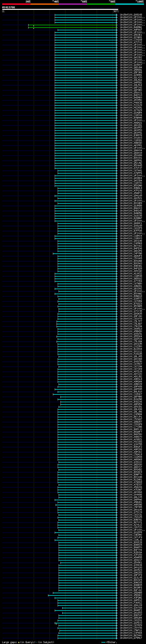Click the orange ~40% identity legend segment
The width and height of the screenshot is (146, 644).
[x=45, y=4]
